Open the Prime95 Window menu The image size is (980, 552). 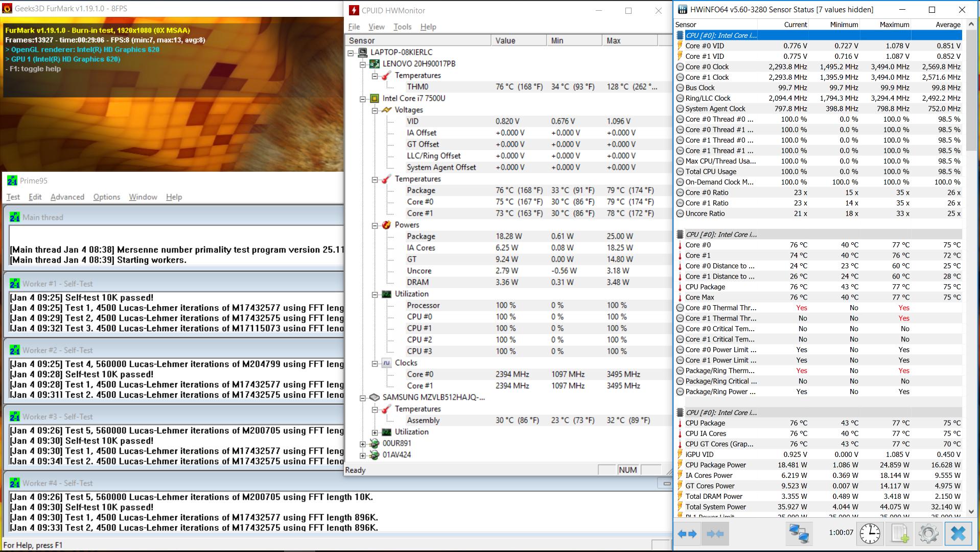point(143,197)
